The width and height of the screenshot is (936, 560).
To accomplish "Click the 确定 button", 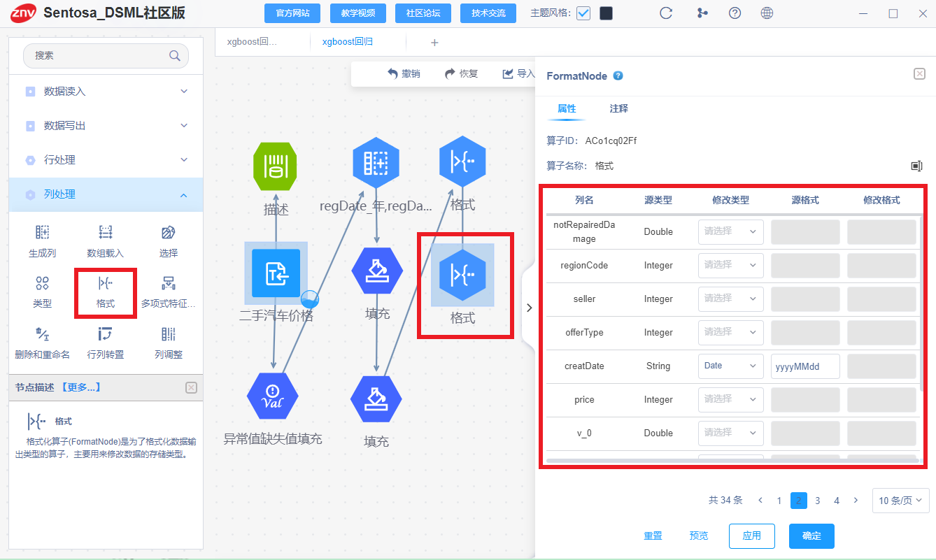I will pos(811,536).
